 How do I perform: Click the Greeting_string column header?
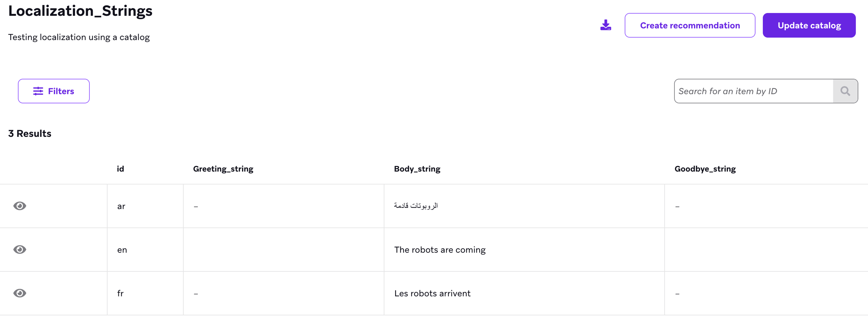(223, 169)
